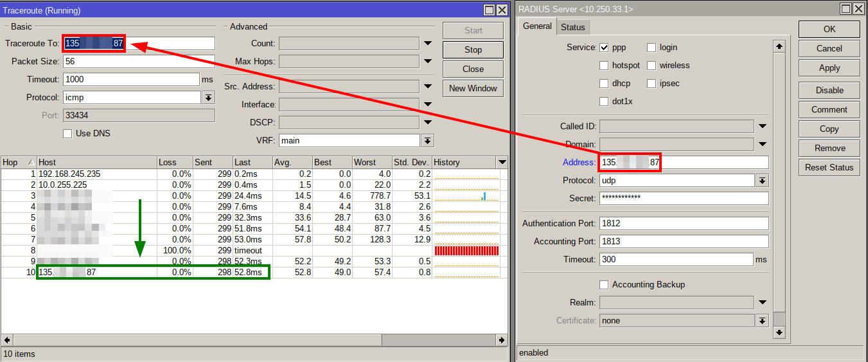The image size is (868, 362).
Task: Sort by the Host column header
Action: pos(96,163)
